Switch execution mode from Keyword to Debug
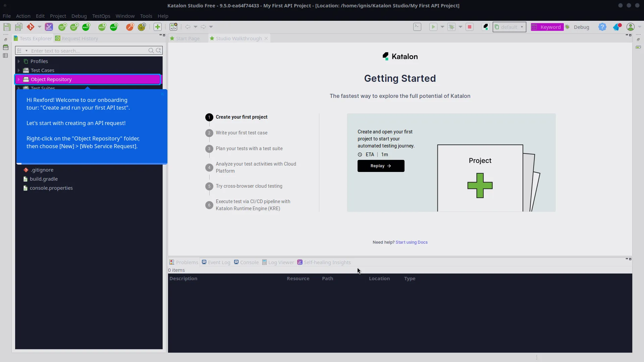The image size is (644, 362). [x=582, y=27]
